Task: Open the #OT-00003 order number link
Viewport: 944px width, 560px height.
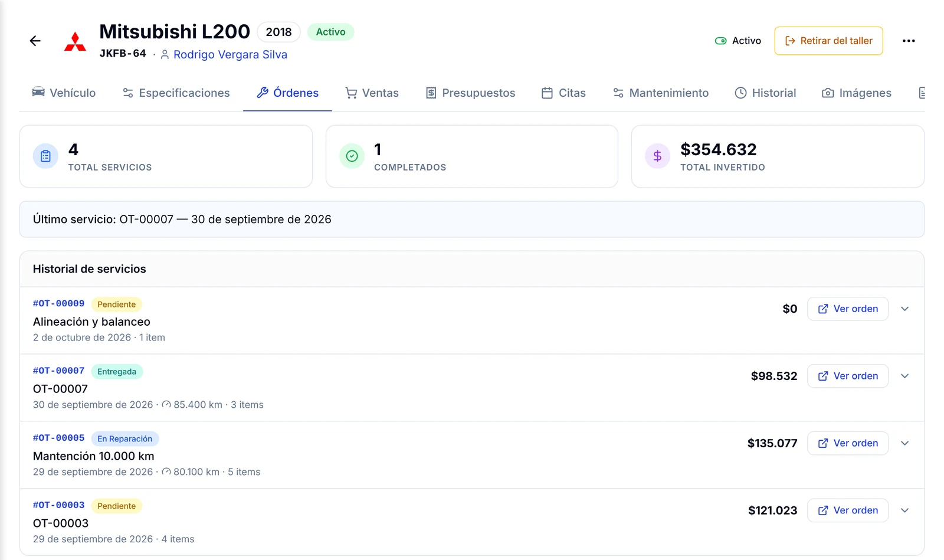Action: click(58, 506)
